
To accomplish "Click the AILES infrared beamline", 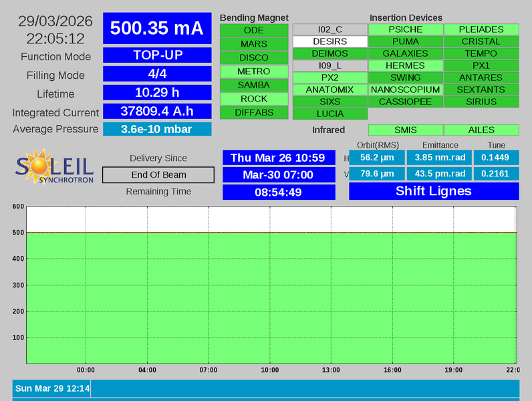I will (x=481, y=130).
